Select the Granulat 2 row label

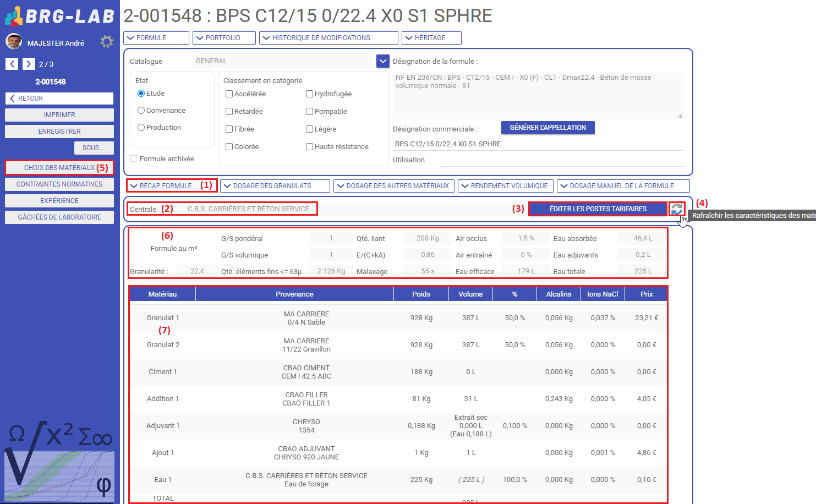(163, 345)
